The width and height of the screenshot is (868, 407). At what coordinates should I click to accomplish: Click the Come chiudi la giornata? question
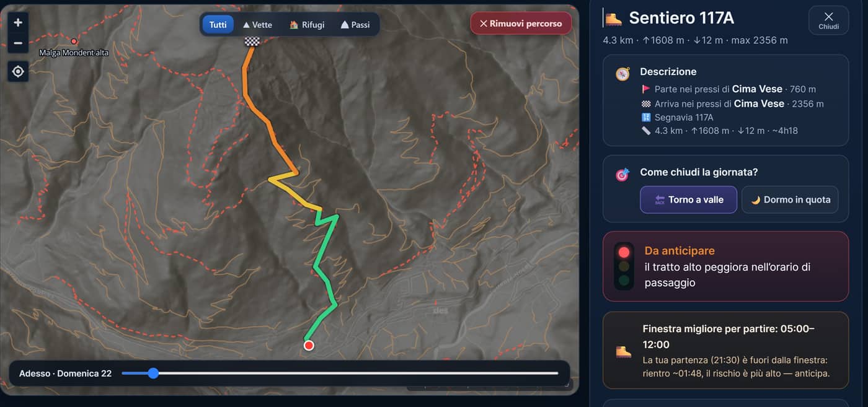click(699, 172)
